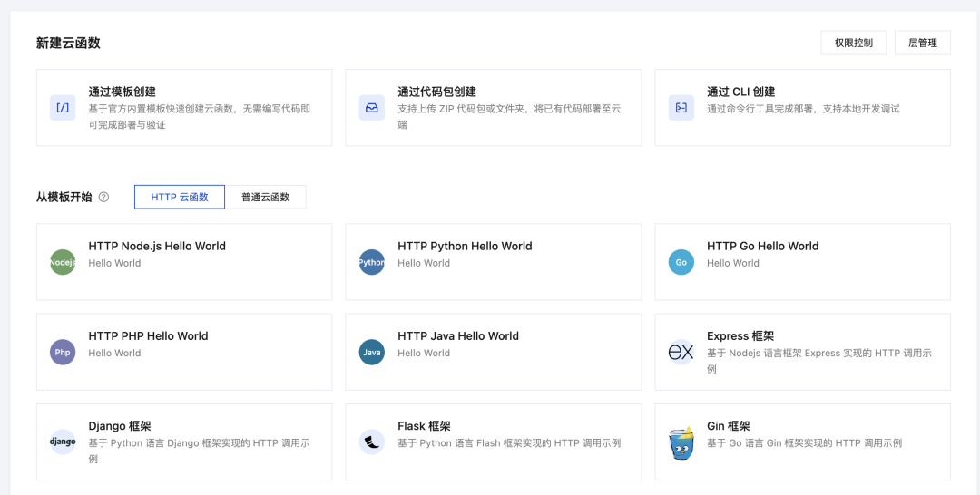
Task: Select the Express 框架 template title
Action: click(x=740, y=335)
